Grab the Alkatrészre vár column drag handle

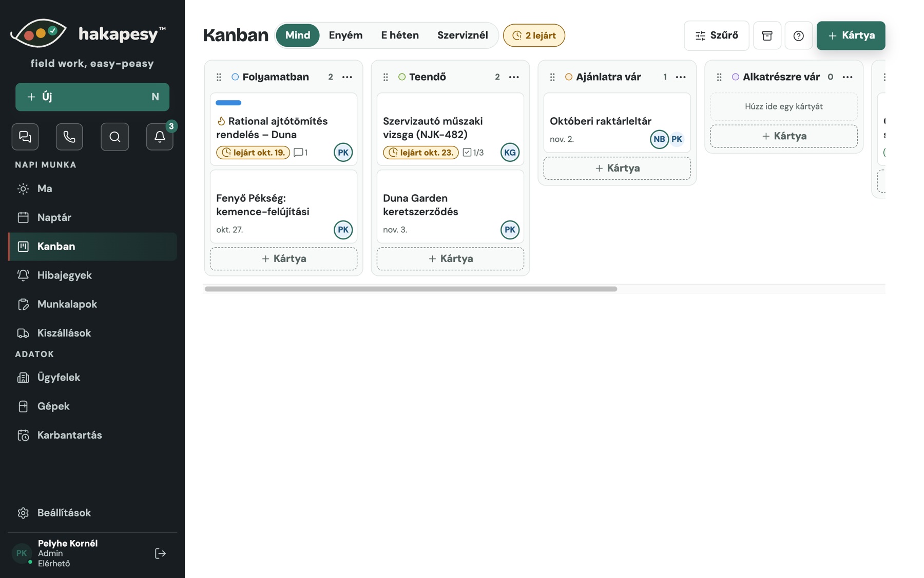click(x=719, y=77)
